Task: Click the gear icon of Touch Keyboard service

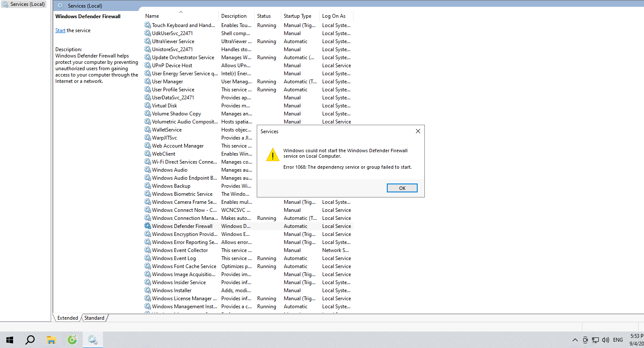Action: pyautogui.click(x=148, y=25)
